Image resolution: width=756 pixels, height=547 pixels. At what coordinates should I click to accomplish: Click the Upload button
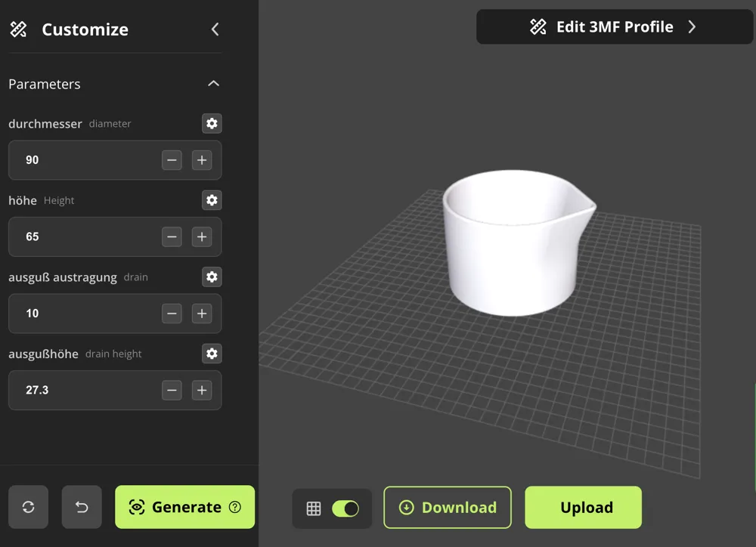583,507
